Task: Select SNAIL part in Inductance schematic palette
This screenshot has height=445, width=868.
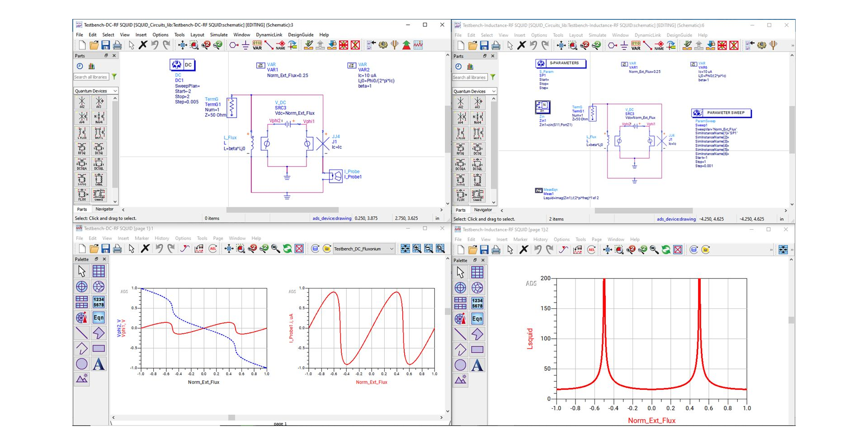Action: (x=477, y=180)
